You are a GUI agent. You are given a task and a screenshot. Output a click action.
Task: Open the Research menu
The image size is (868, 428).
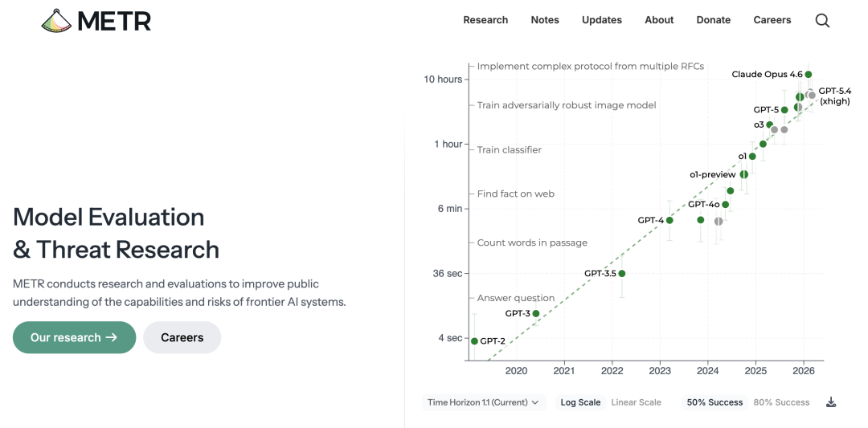(x=485, y=20)
